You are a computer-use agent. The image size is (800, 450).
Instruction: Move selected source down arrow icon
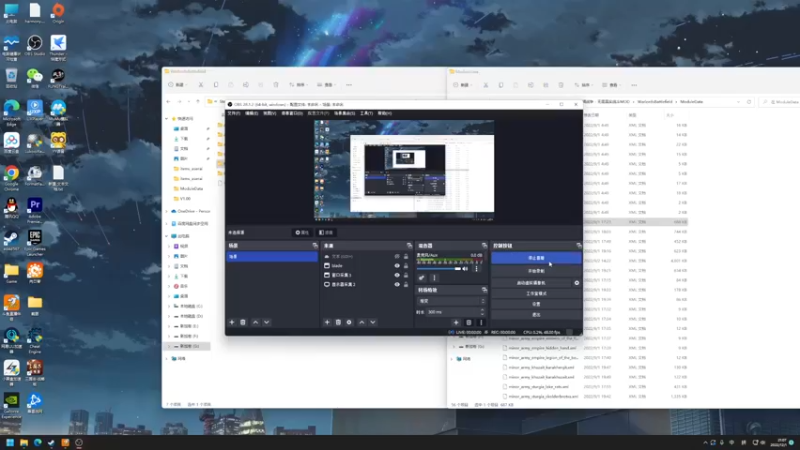coord(372,322)
